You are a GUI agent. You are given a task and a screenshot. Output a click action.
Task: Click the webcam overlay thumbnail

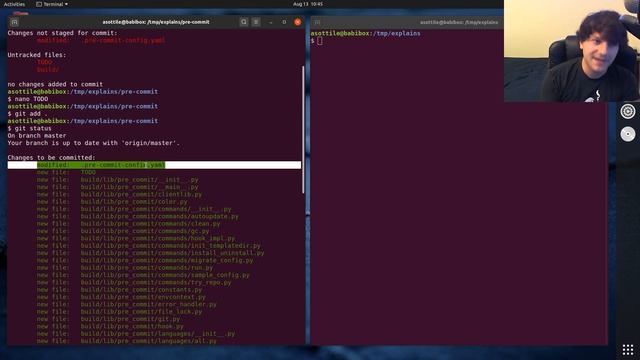(572, 51)
